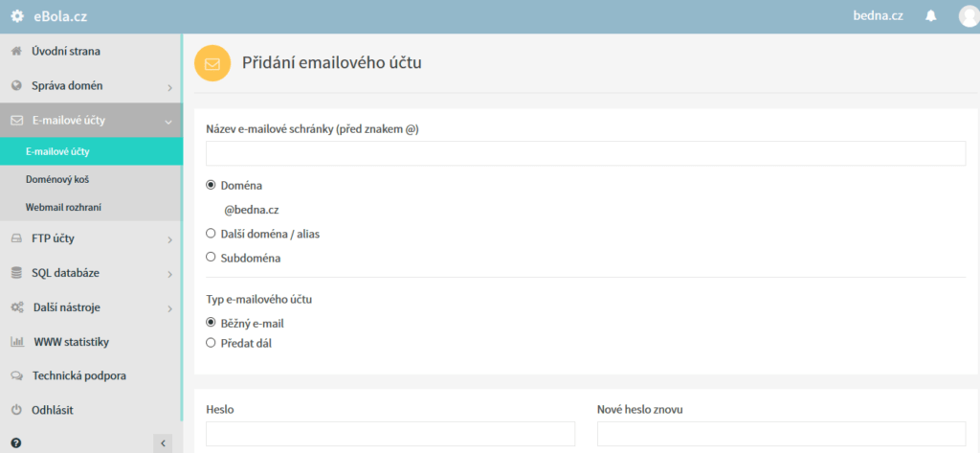Select the Subdoména radio option

pos(211,257)
